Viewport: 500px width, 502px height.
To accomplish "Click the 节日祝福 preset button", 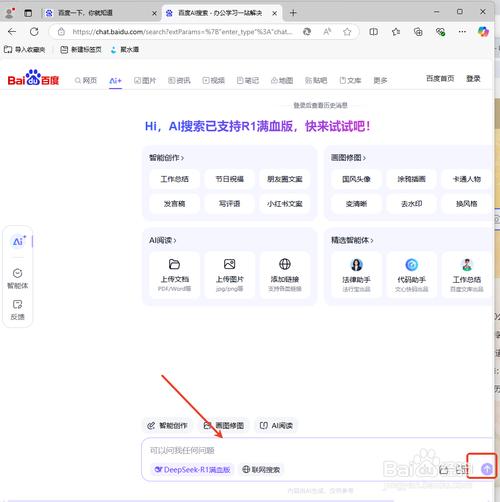I will (229, 179).
